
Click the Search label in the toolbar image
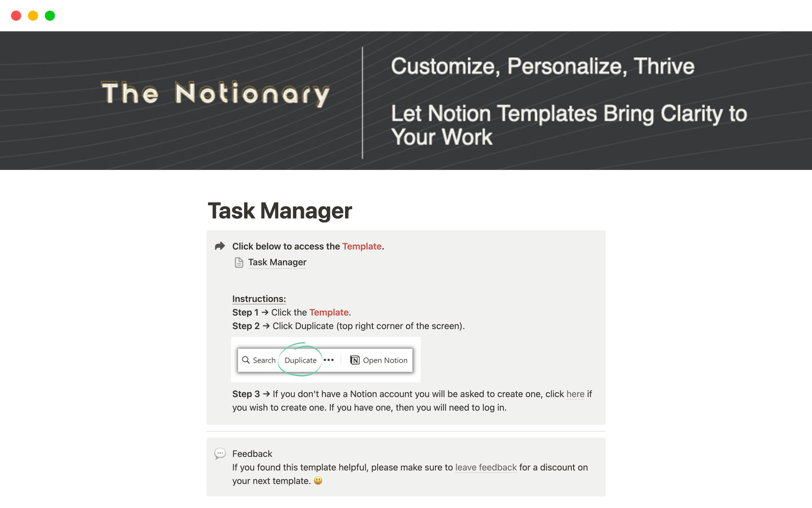[264, 360]
